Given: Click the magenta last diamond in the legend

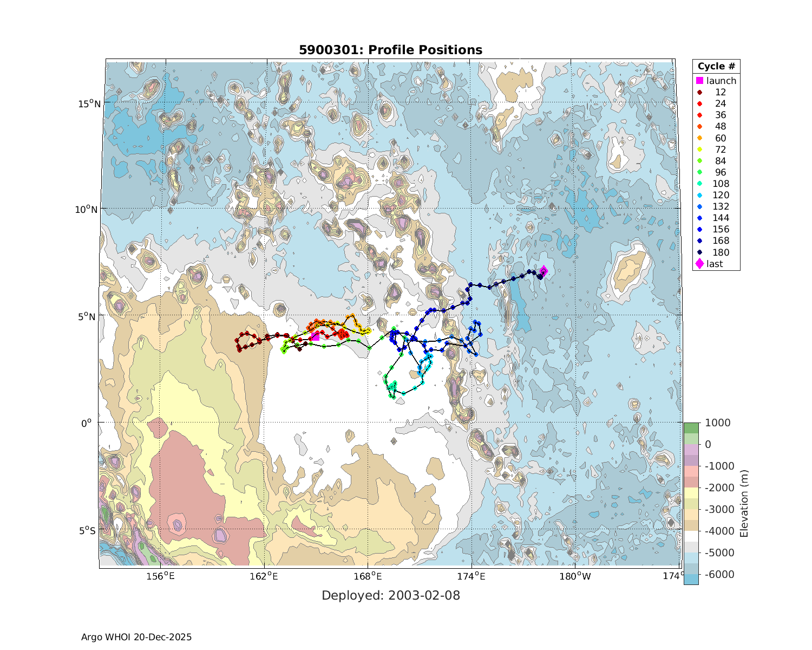Looking at the screenshot, I should tap(699, 264).
